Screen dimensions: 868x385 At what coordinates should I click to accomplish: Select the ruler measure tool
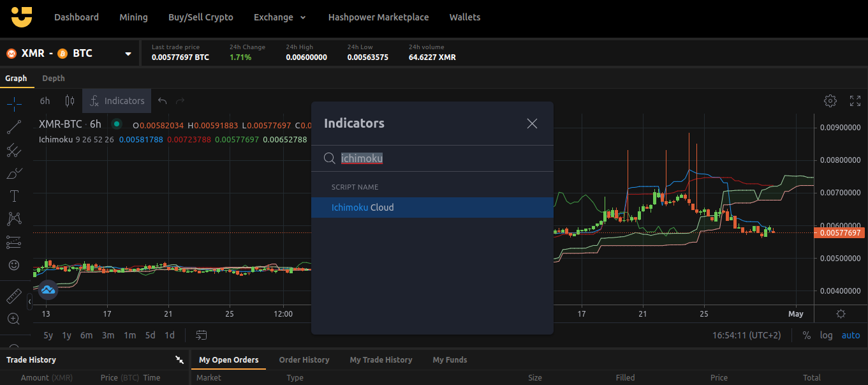coord(14,296)
